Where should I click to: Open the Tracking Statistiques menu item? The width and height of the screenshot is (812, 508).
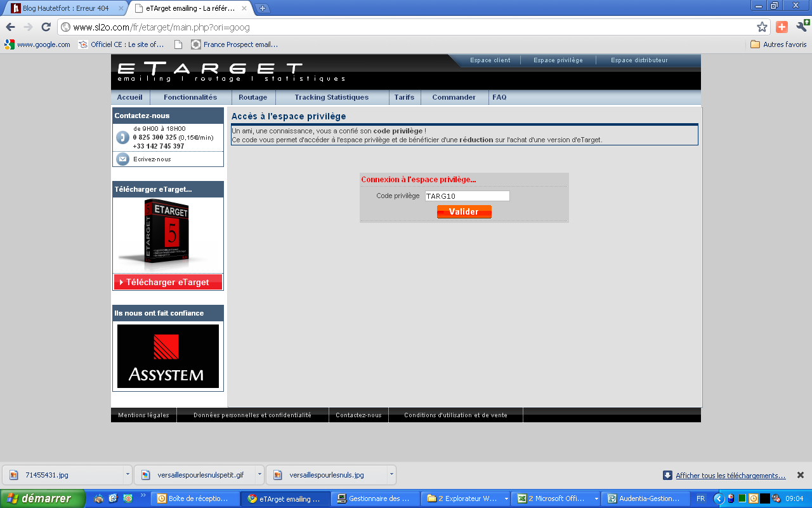coord(331,97)
